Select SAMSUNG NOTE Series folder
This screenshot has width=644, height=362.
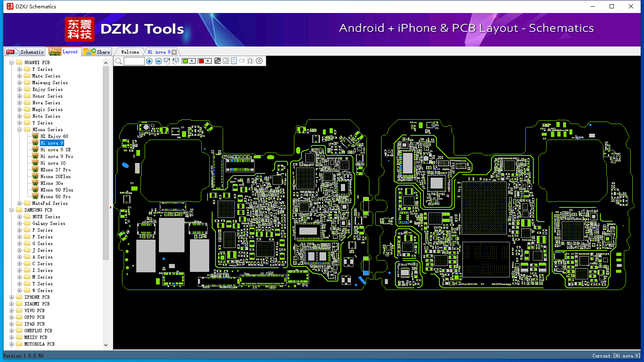[x=46, y=217]
